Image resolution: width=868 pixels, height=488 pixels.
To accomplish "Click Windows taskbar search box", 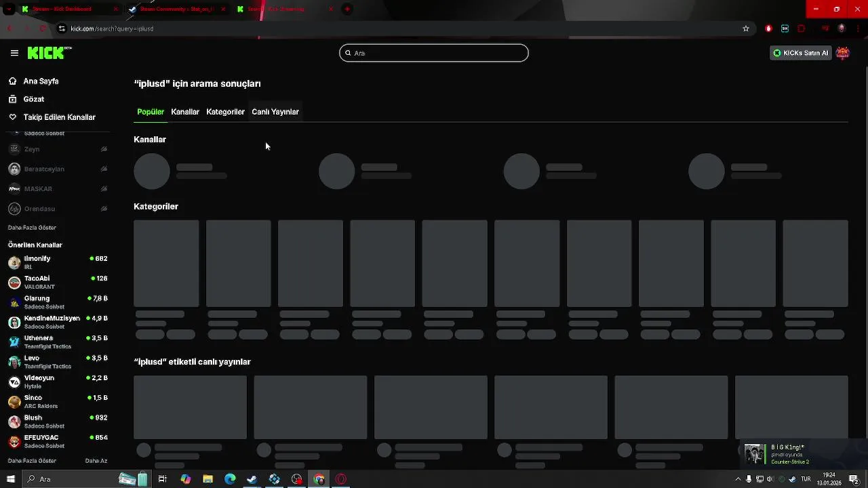I will click(88, 479).
